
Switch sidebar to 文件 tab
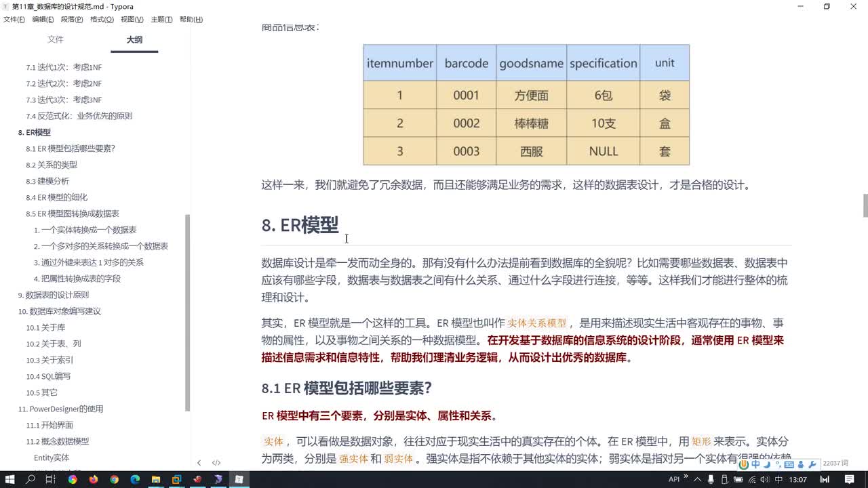pyautogui.click(x=56, y=39)
